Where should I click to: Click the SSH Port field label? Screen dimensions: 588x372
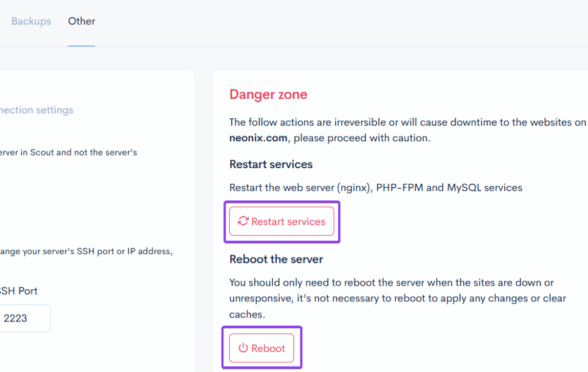pyautogui.click(x=19, y=290)
